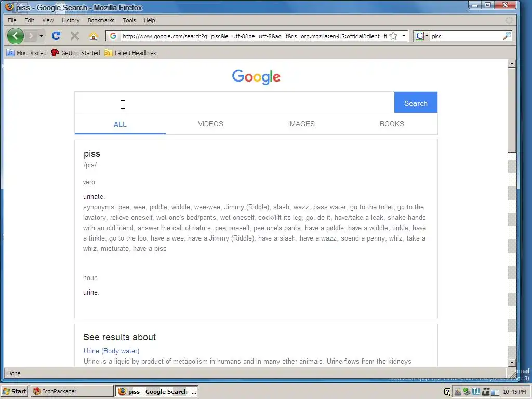Open the Bookmarks menu
The width and height of the screenshot is (532, 399).
point(101,20)
